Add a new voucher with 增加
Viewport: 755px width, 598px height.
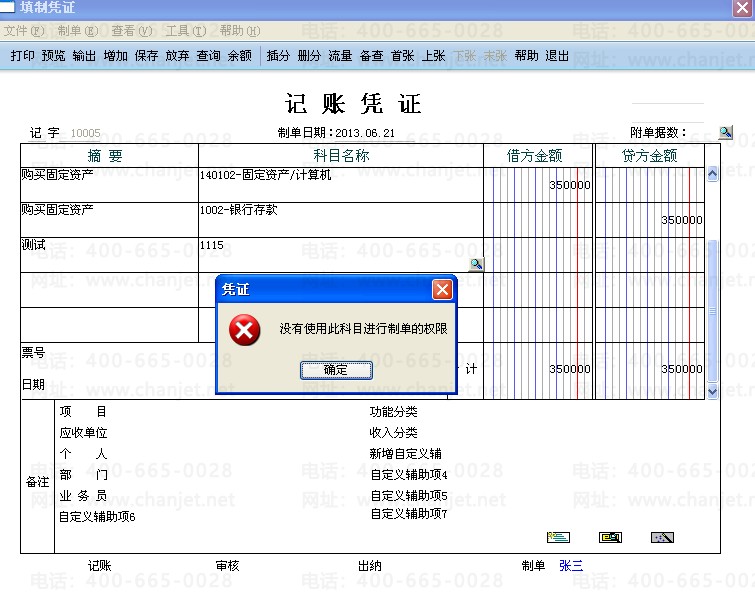coord(116,56)
